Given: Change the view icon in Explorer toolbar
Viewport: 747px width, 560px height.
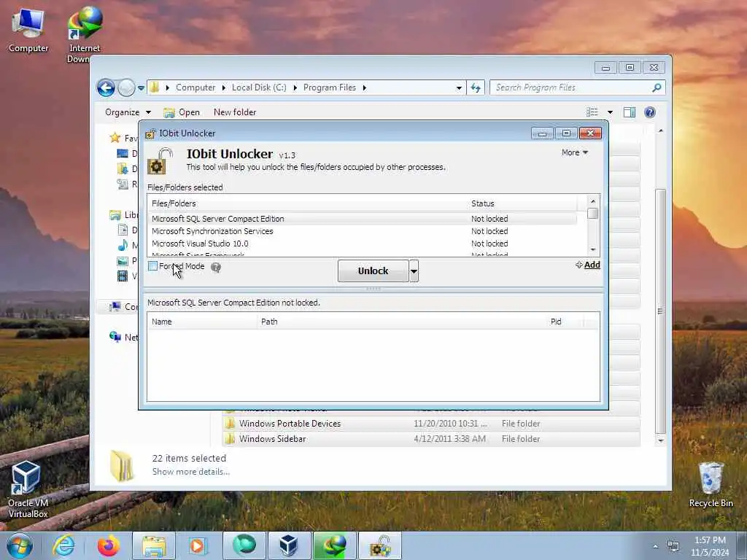Looking at the screenshot, I should click(592, 112).
